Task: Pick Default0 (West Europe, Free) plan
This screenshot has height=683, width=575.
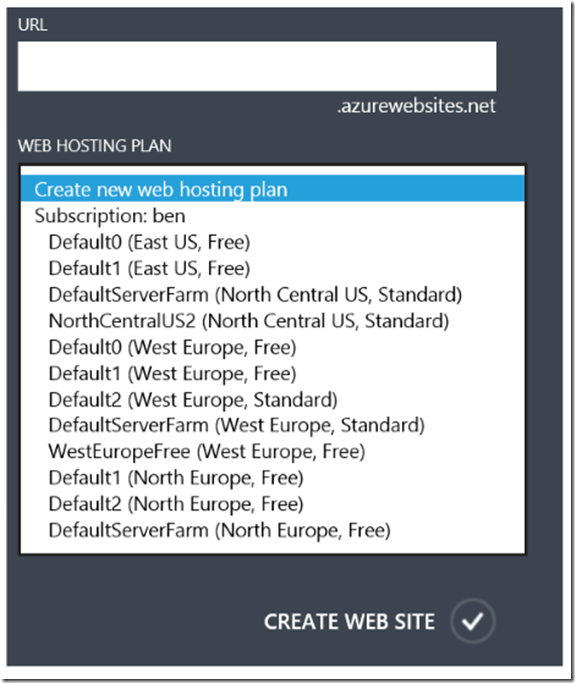Action: coord(273,347)
